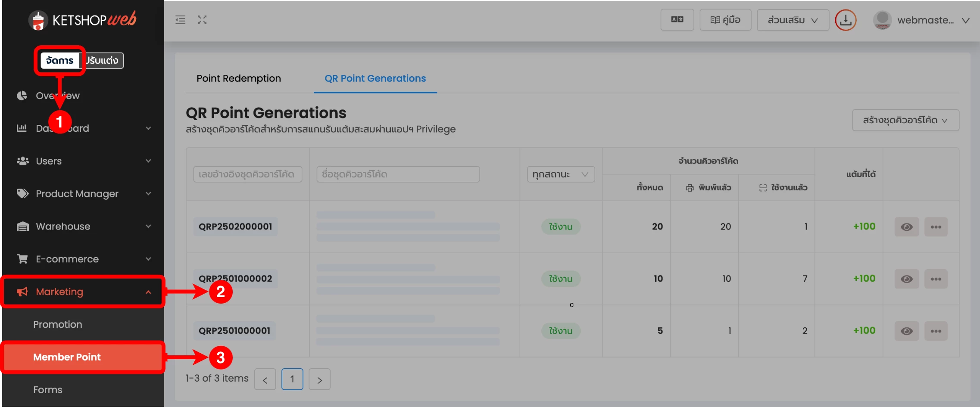Collapse the left sidebar navigation
980x407 pixels.
(x=181, y=19)
